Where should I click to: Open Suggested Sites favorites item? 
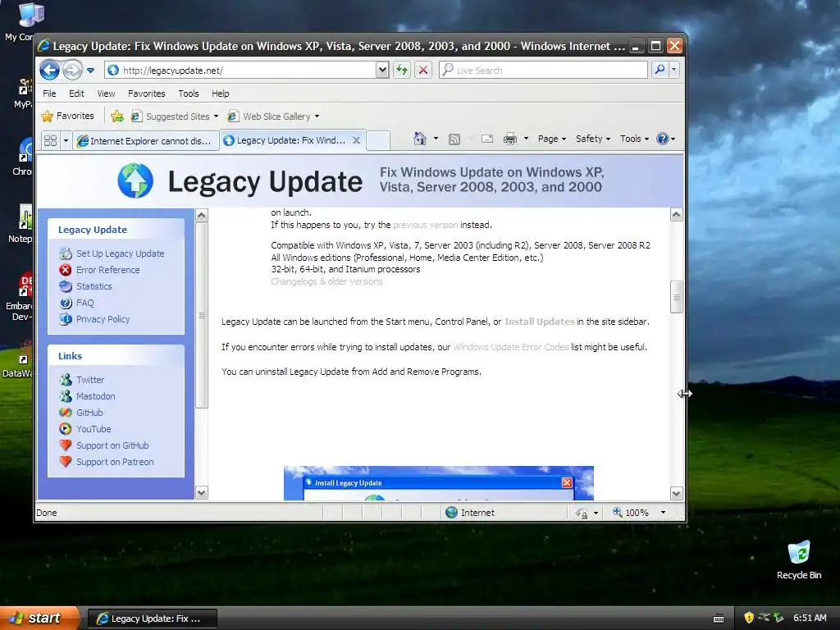[175, 116]
